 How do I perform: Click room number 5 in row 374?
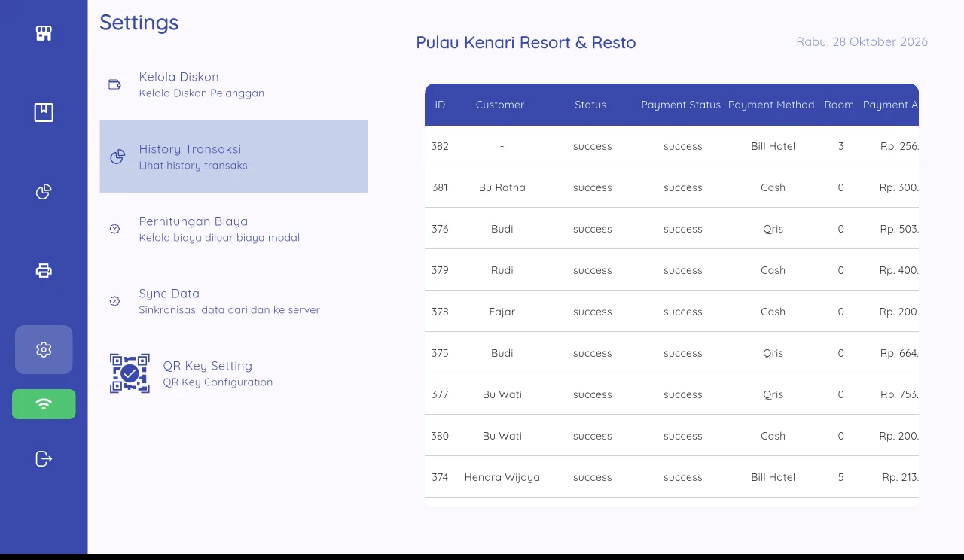point(841,477)
